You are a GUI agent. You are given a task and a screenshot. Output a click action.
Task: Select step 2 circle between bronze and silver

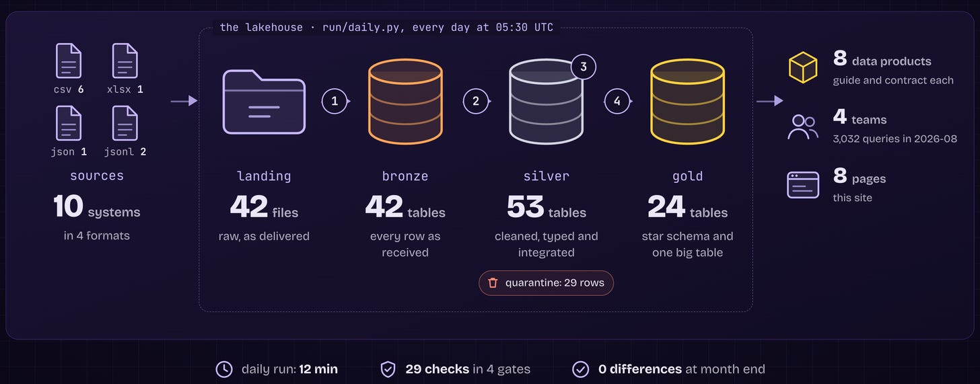(x=476, y=102)
